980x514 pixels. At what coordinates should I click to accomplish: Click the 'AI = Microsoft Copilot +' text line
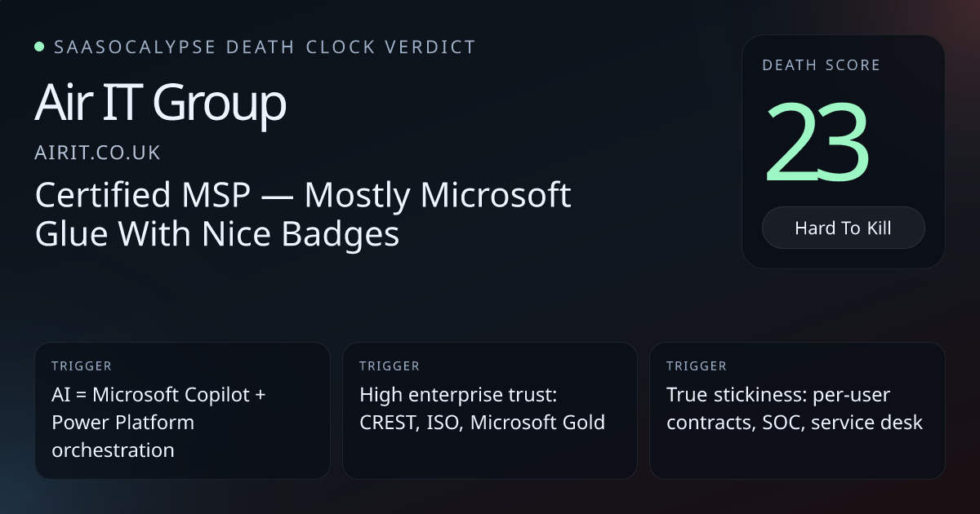click(159, 395)
